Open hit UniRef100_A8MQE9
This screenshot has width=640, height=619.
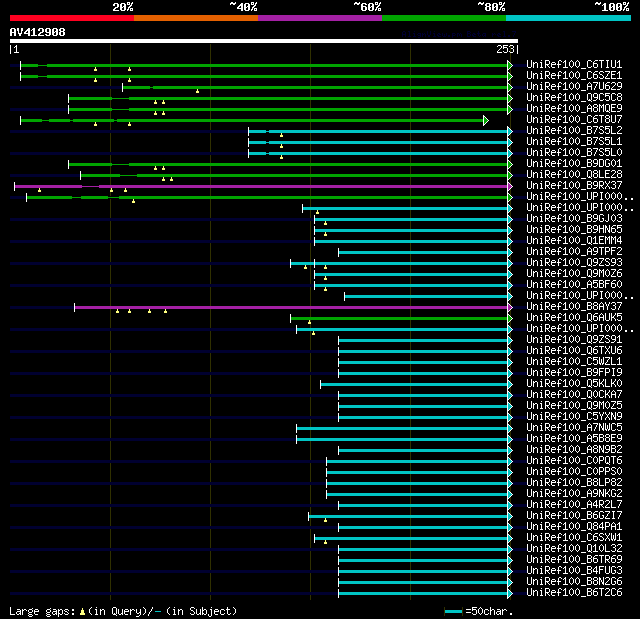(x=574, y=109)
